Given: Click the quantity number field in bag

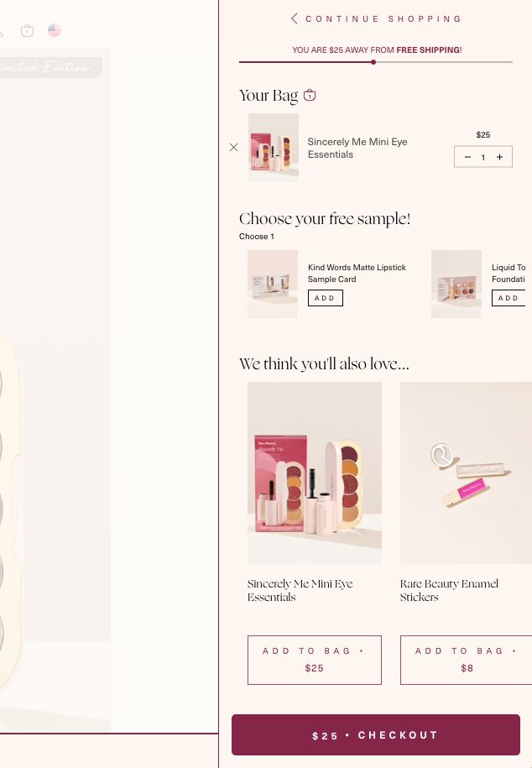Looking at the screenshot, I should 483,157.
